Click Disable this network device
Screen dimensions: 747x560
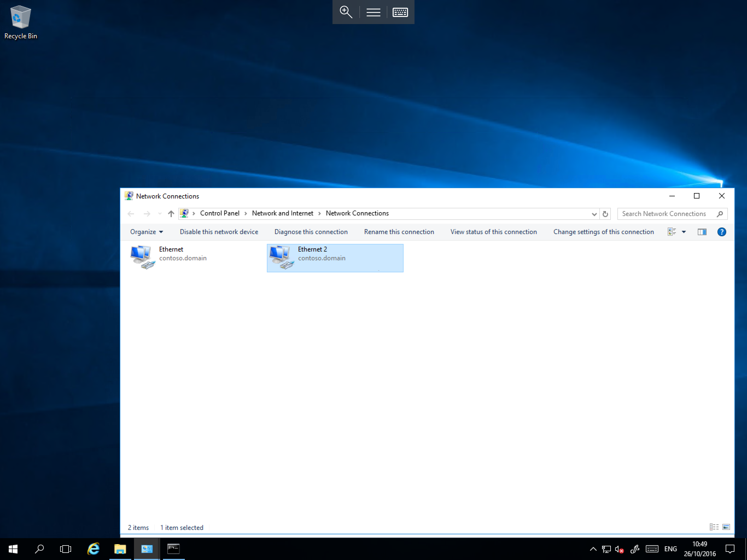tap(219, 232)
